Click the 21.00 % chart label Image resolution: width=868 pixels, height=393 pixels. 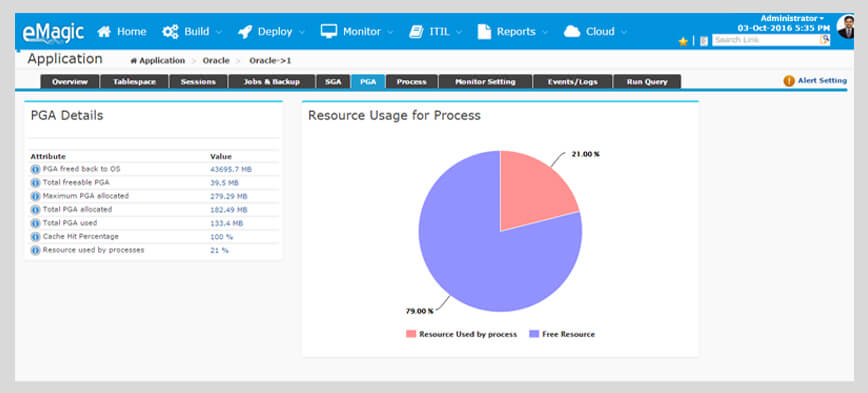[586, 154]
